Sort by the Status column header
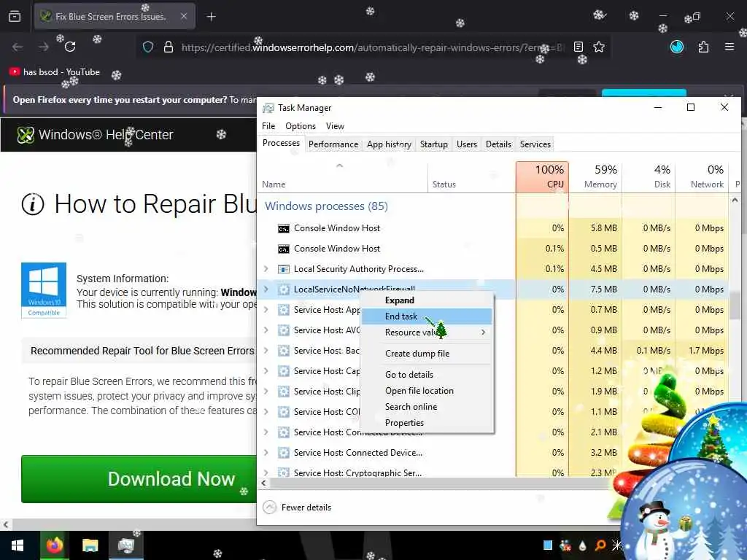This screenshot has height=560, width=747. click(x=472, y=176)
